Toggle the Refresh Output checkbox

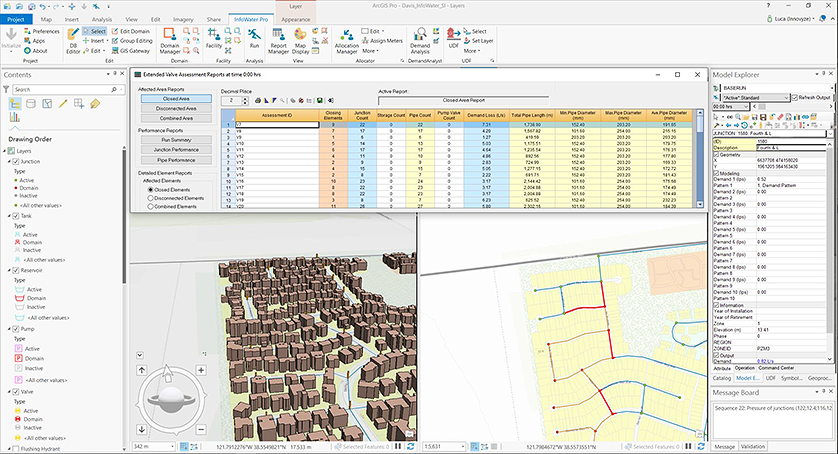(x=795, y=98)
